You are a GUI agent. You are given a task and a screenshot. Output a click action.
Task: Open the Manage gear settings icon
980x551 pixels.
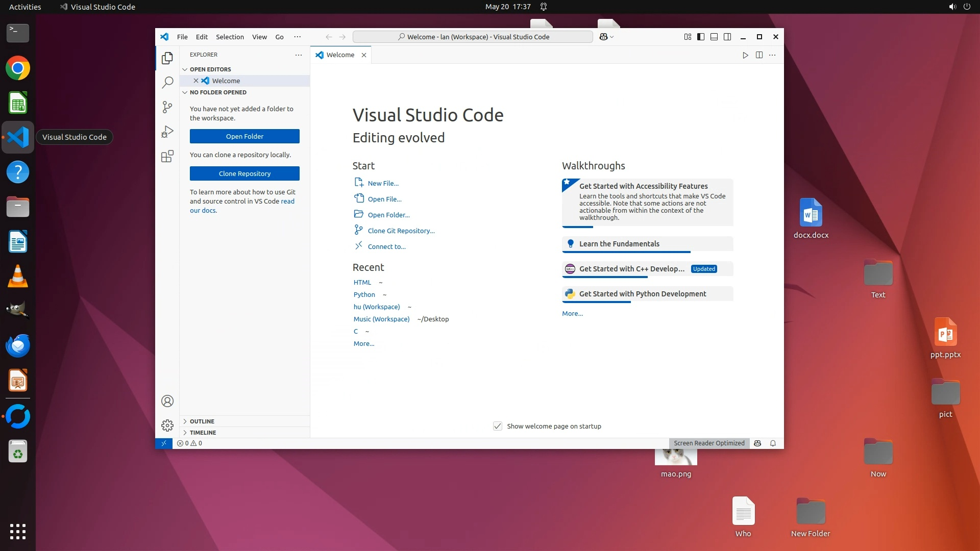(167, 425)
